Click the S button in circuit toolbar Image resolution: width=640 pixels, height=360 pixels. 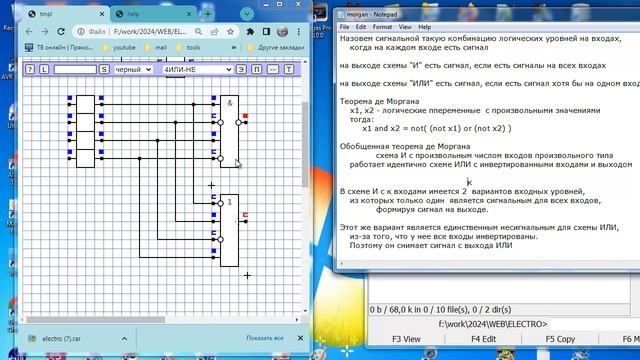click(x=104, y=69)
